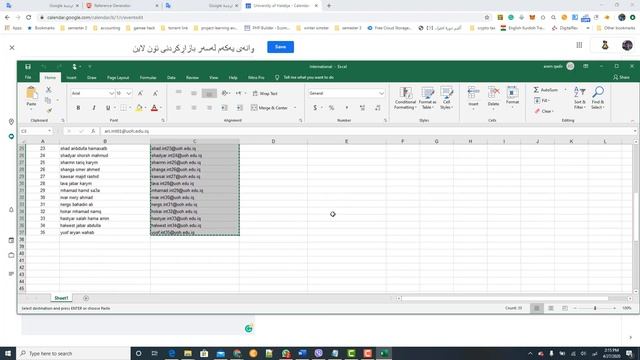640x360 pixels.
Task: Switch to the Formulas tab
Action: (x=148, y=77)
